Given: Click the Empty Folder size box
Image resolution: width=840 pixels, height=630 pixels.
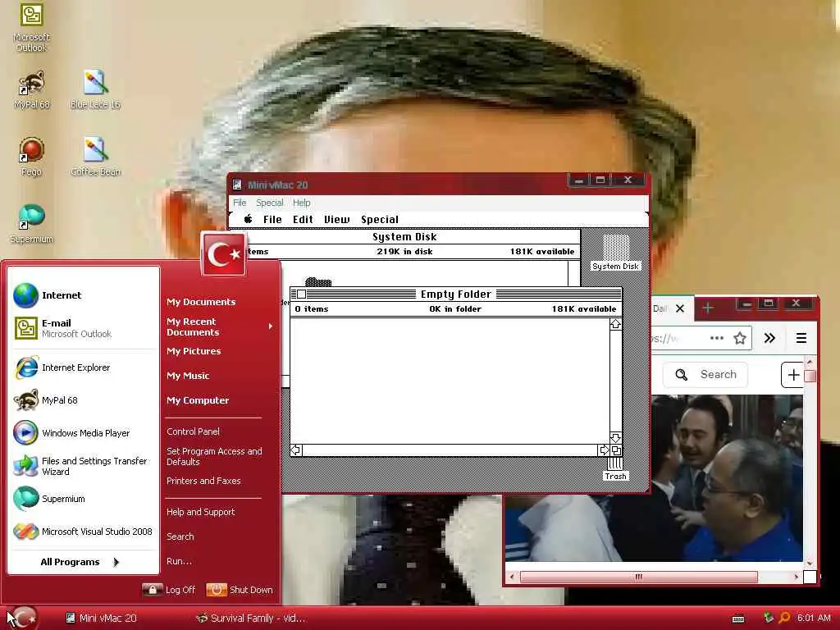Looking at the screenshot, I should point(616,450).
